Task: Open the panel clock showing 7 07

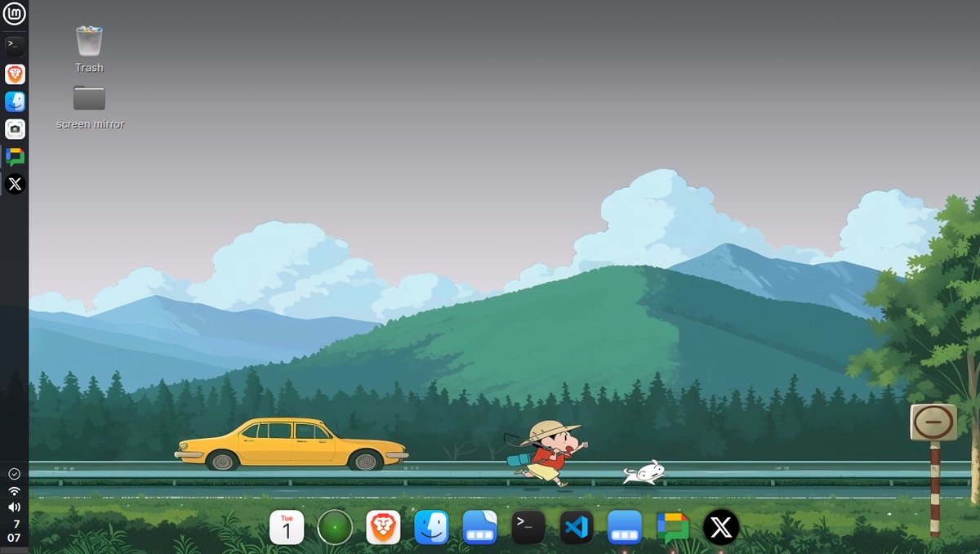Action: pyautogui.click(x=14, y=530)
